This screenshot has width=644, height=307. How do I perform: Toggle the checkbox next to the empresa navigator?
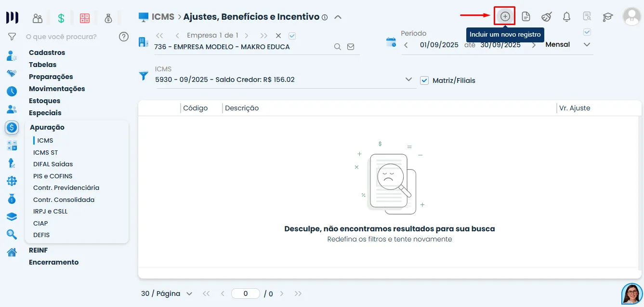pyautogui.click(x=292, y=35)
